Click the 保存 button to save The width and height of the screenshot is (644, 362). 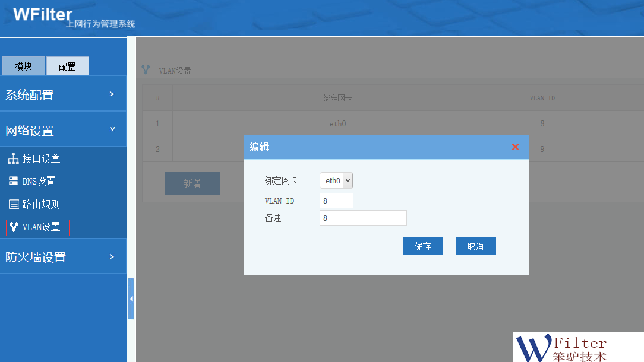[422, 246]
